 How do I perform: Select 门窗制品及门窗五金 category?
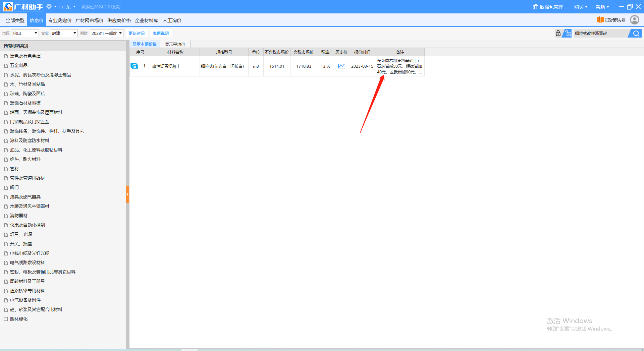click(30, 122)
